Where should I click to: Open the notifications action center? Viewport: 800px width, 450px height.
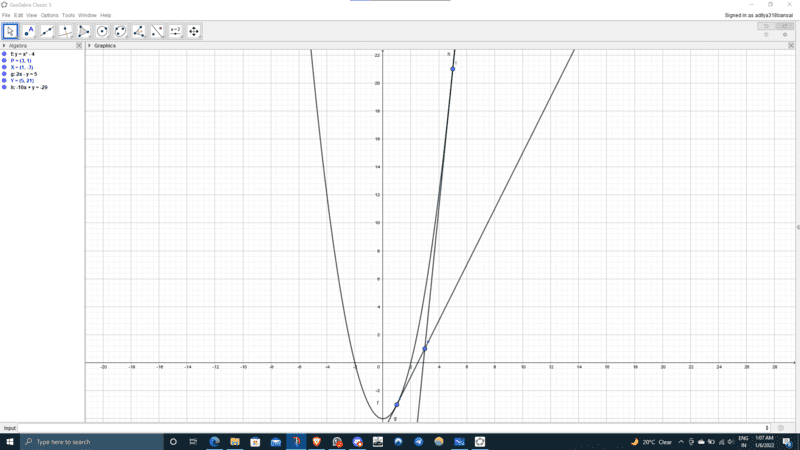coord(788,442)
